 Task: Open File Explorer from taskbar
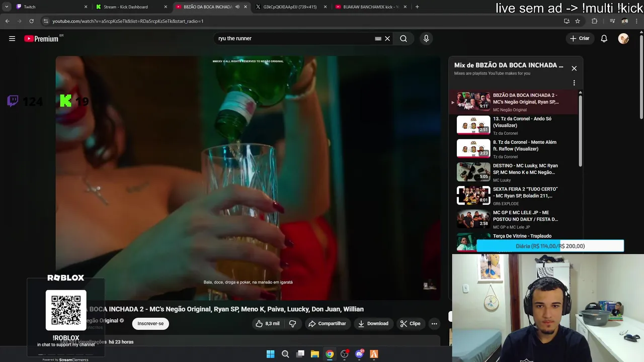click(315, 354)
